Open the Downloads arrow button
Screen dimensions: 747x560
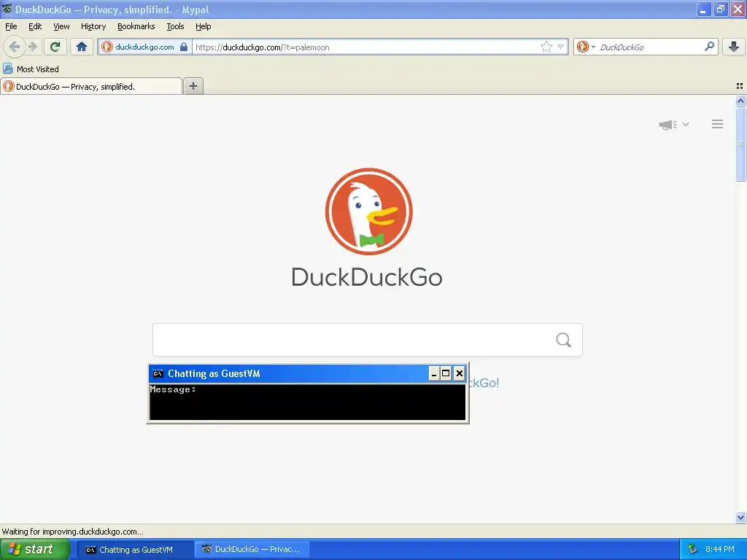point(734,47)
